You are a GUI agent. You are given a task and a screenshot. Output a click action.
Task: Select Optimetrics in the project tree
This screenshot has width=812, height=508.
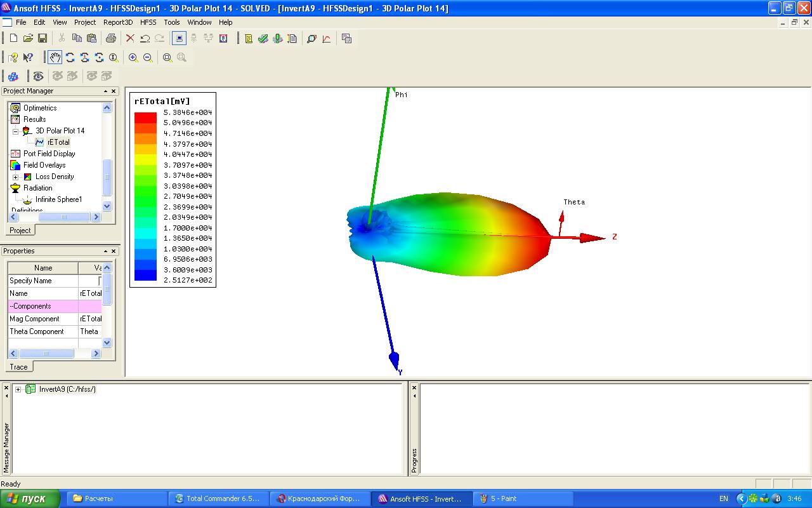click(x=40, y=108)
